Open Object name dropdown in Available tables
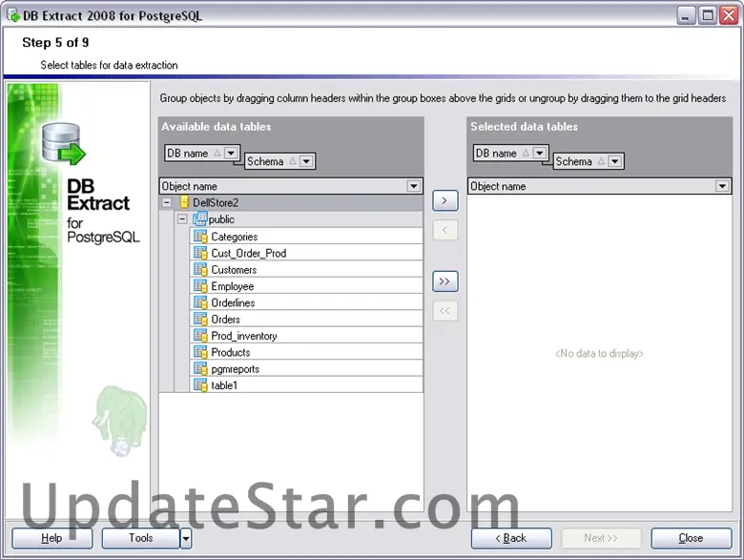Screen dimensions: 744x560 click(x=413, y=186)
